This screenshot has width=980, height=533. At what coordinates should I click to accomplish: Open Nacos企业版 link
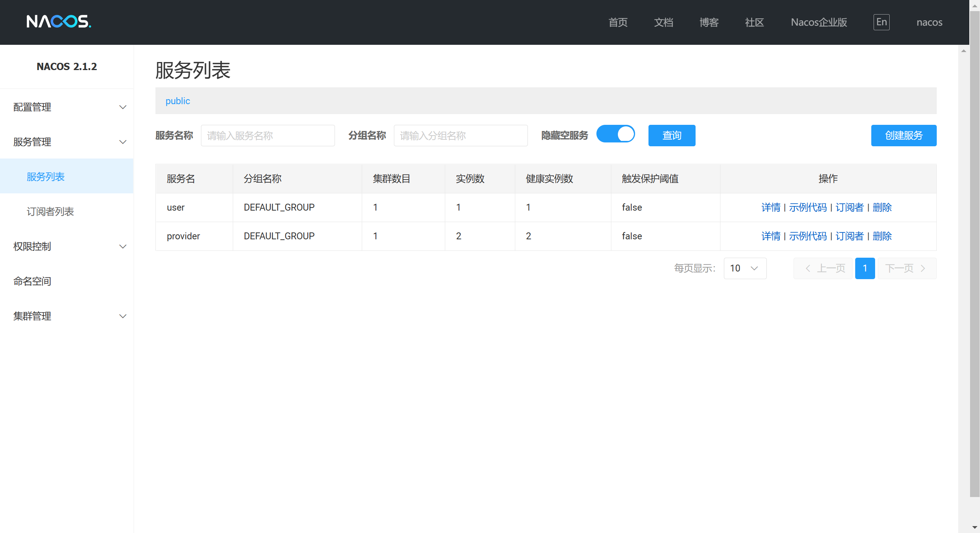(819, 22)
